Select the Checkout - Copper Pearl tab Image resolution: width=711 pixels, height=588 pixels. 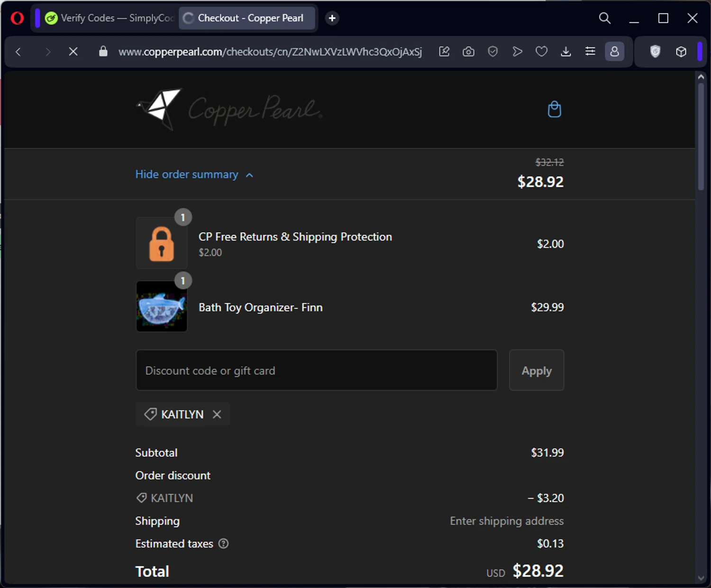pyautogui.click(x=246, y=18)
